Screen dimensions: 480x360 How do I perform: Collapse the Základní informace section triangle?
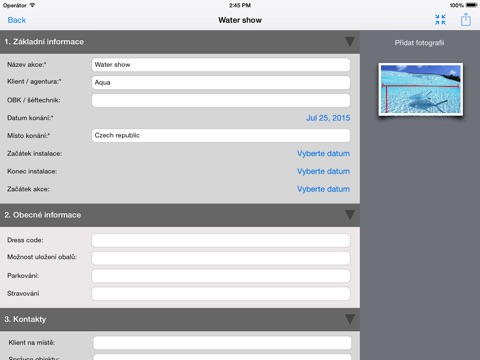point(350,42)
